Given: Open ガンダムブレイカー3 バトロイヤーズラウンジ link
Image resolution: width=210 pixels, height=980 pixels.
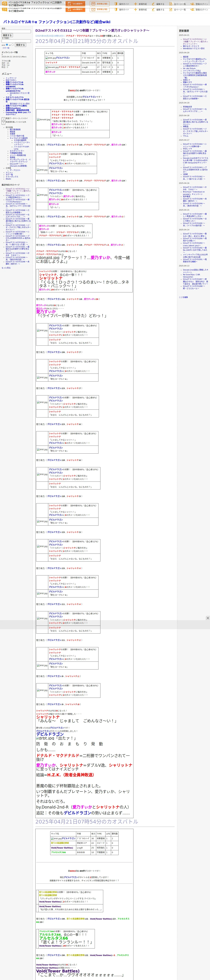Looking at the screenshot, I should (20, 161).
